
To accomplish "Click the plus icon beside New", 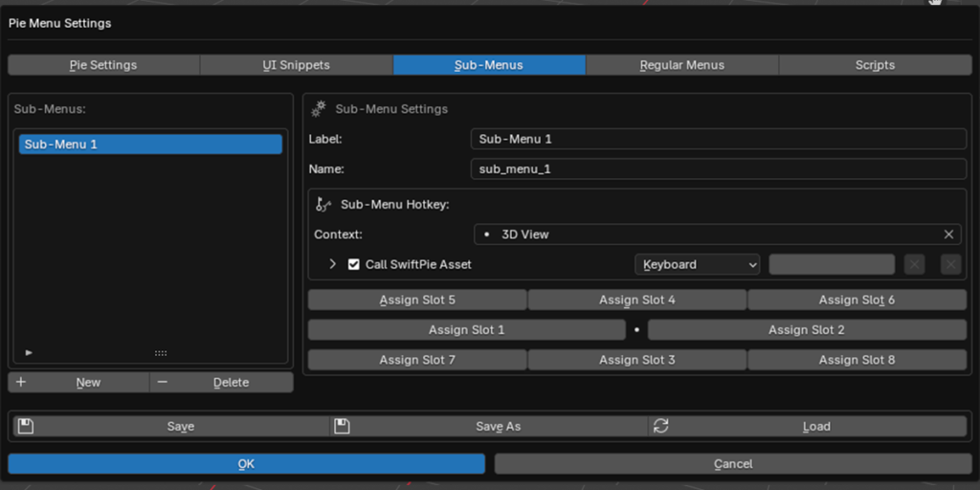I will (x=21, y=382).
